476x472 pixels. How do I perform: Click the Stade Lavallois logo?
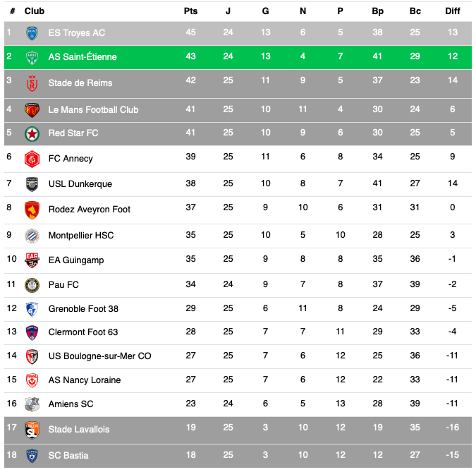32,429
